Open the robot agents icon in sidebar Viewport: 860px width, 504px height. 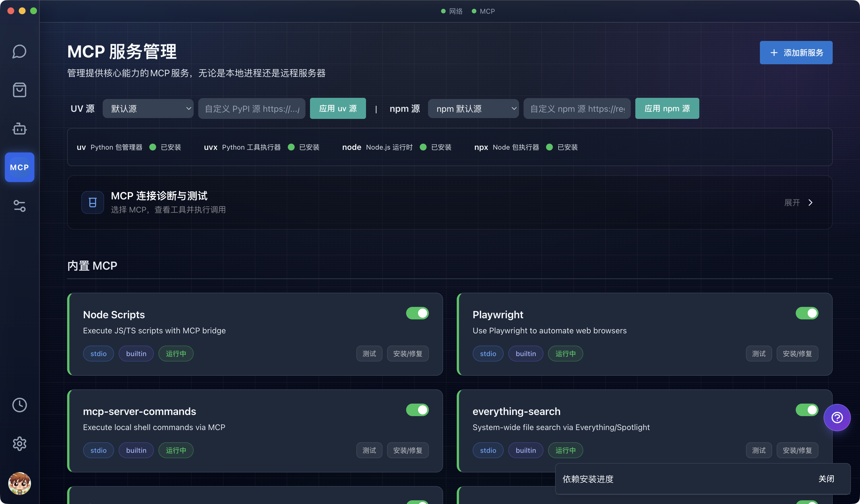[x=19, y=129]
